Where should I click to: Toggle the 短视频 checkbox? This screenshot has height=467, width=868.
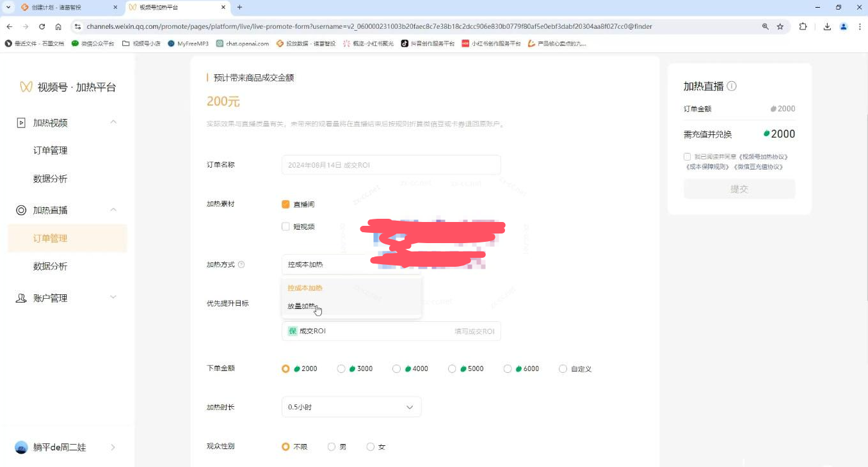(x=285, y=226)
